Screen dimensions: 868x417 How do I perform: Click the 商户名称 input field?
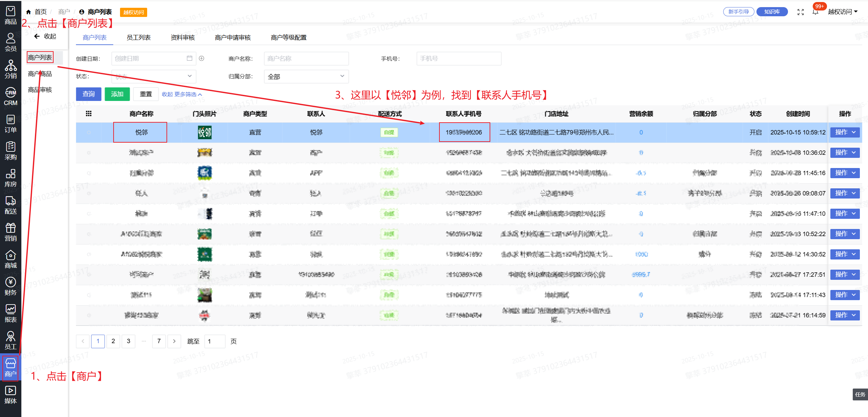306,59
